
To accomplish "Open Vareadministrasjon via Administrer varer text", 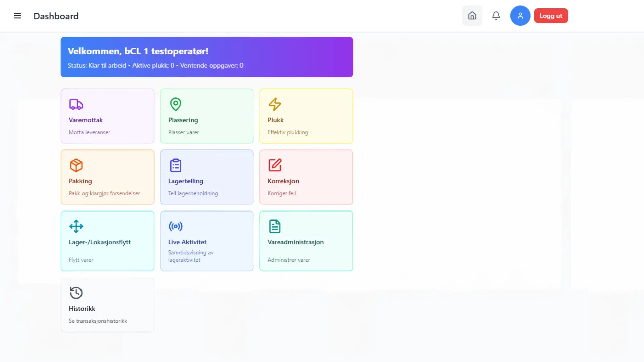I will click(288, 260).
